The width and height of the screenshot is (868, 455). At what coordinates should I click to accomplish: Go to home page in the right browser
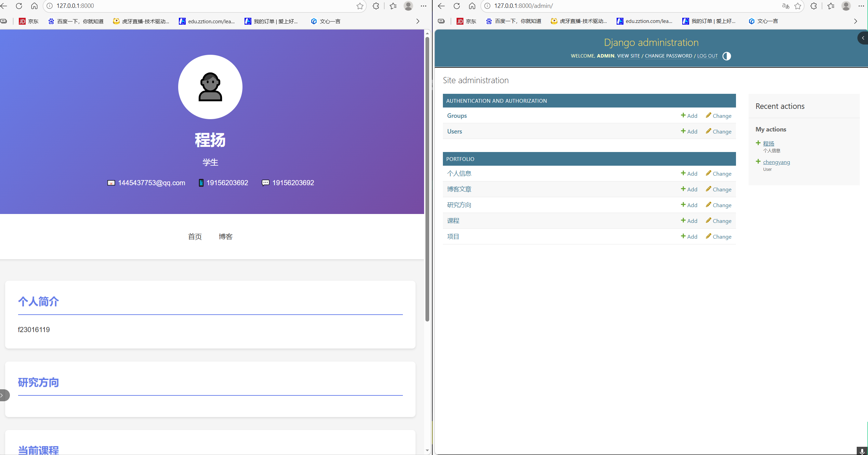point(472,6)
